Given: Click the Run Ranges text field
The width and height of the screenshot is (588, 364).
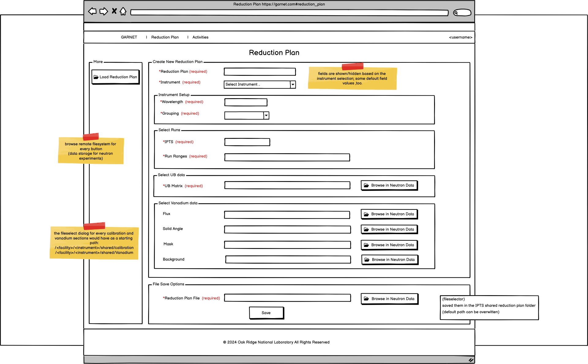Looking at the screenshot, I should coord(287,157).
